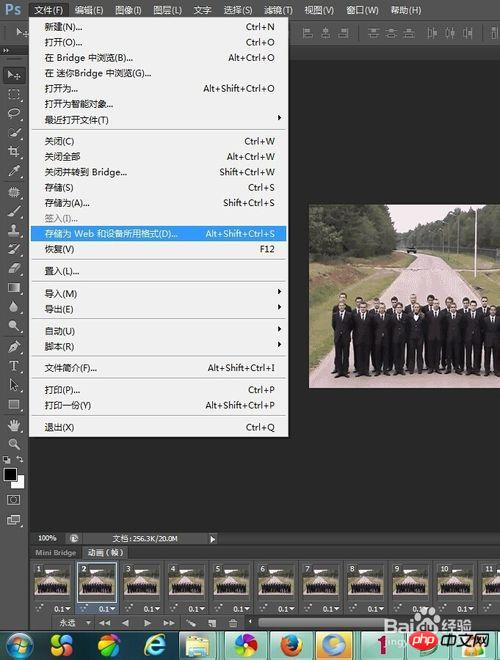This screenshot has height=660, width=500.
Task: Select the Horizontal Type tool
Action: [x=14, y=366]
